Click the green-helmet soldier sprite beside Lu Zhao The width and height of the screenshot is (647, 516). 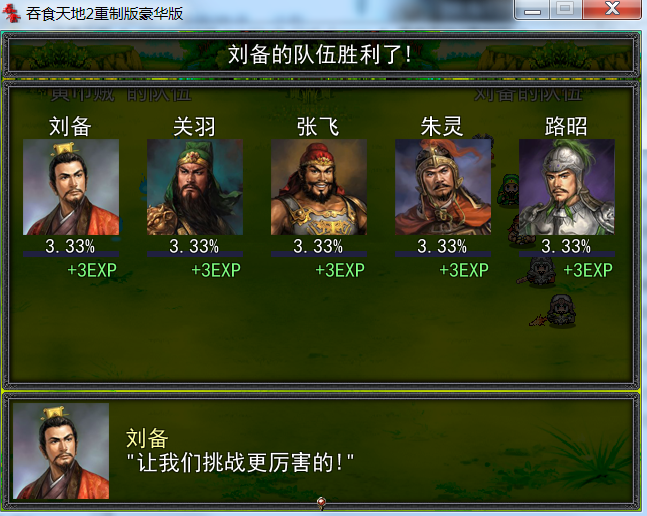point(508,190)
